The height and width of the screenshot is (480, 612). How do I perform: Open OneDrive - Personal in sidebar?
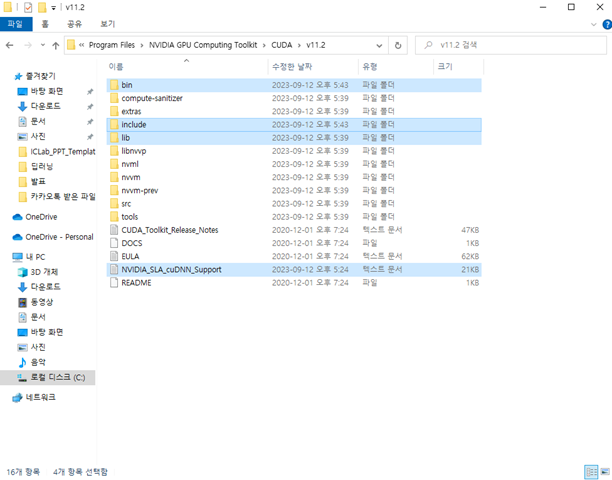[59, 237]
